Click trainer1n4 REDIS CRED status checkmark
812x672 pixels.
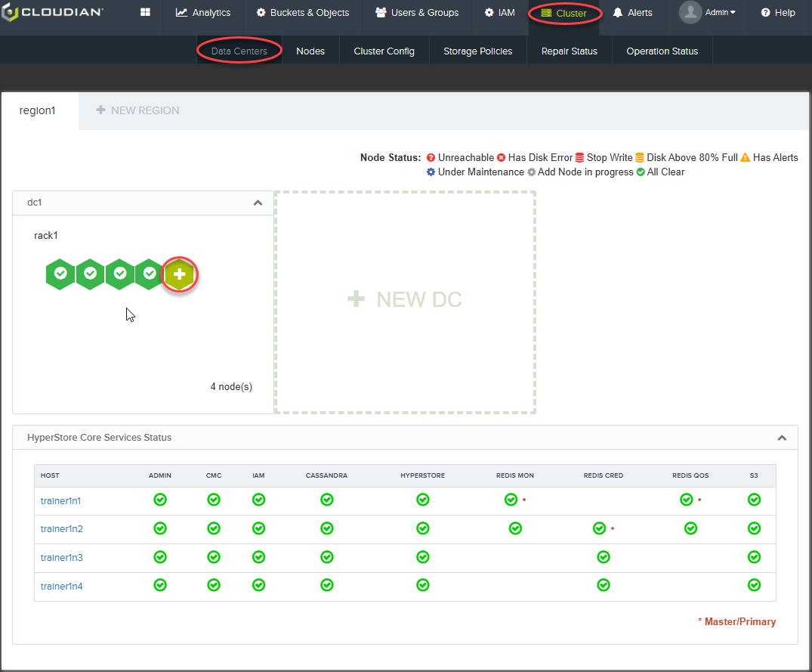(x=604, y=585)
